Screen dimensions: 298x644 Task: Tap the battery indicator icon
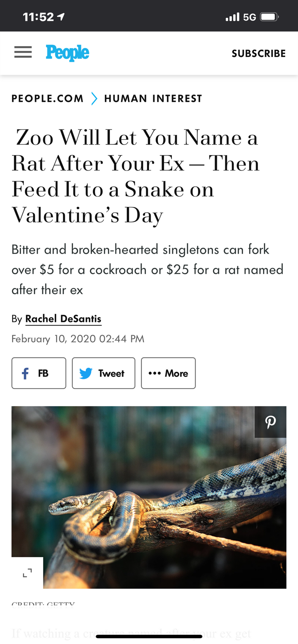[x=269, y=17]
